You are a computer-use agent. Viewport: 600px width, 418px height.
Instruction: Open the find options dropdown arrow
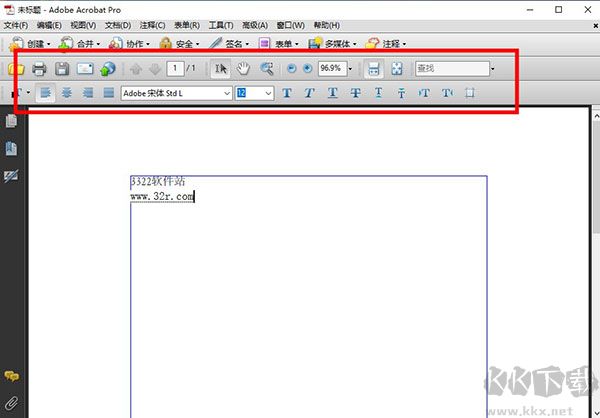tap(492, 69)
